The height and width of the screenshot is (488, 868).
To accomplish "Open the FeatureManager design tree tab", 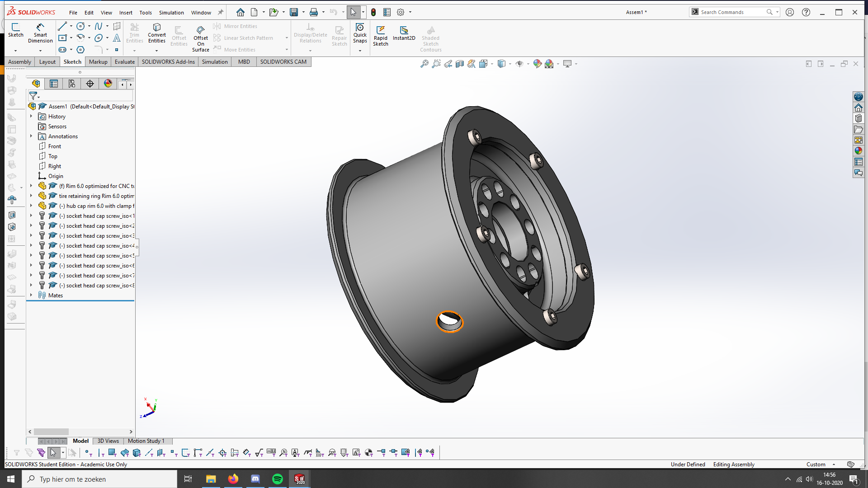I will [36, 84].
